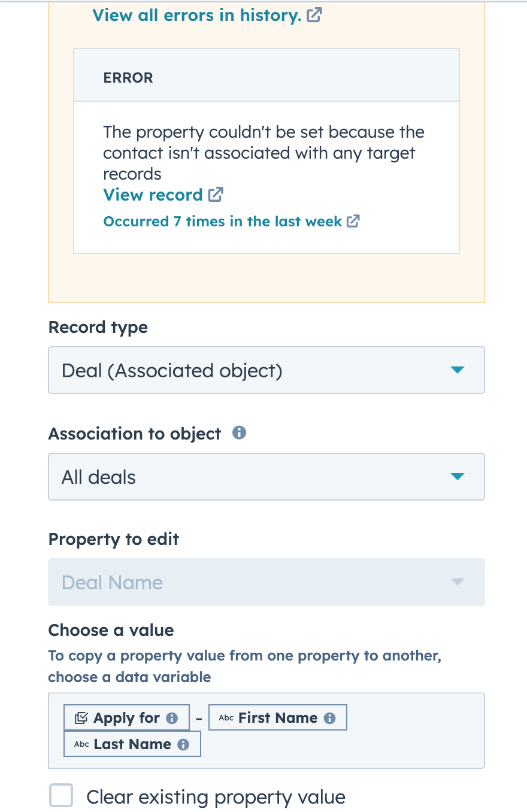Image resolution: width=527 pixels, height=812 pixels.
Task: Click the external link icon next to View record
Action: (x=216, y=195)
